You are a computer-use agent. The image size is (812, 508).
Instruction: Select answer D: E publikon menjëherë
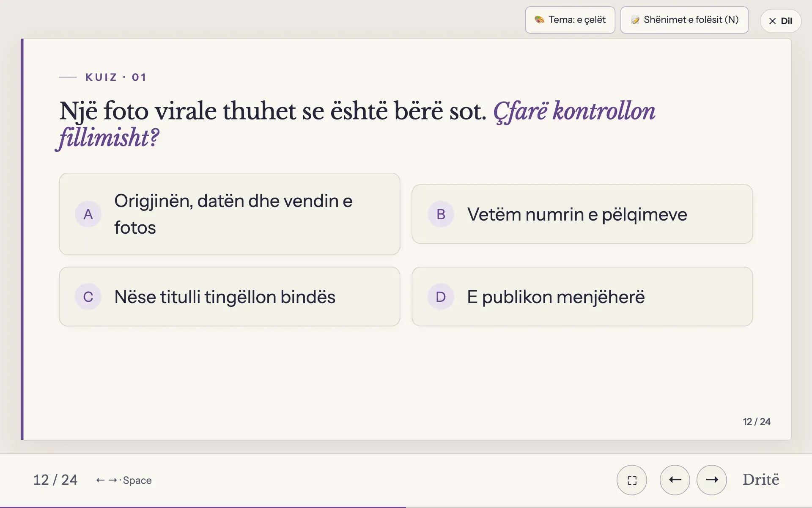tap(582, 296)
